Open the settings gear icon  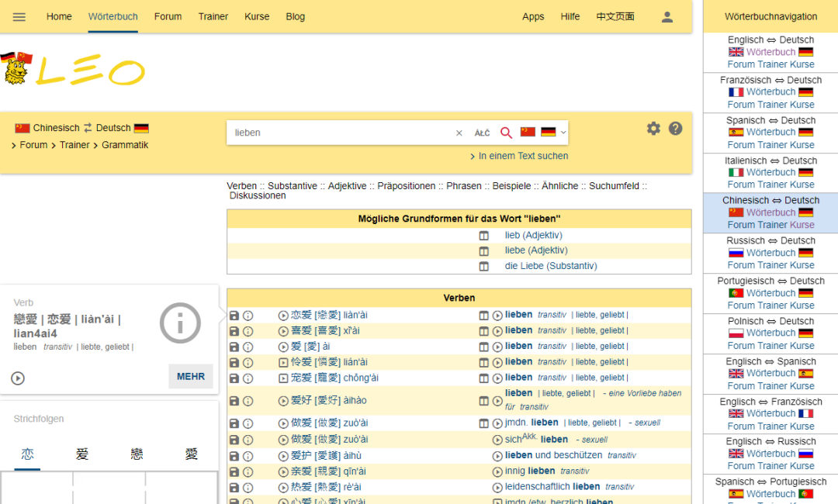pyautogui.click(x=653, y=129)
